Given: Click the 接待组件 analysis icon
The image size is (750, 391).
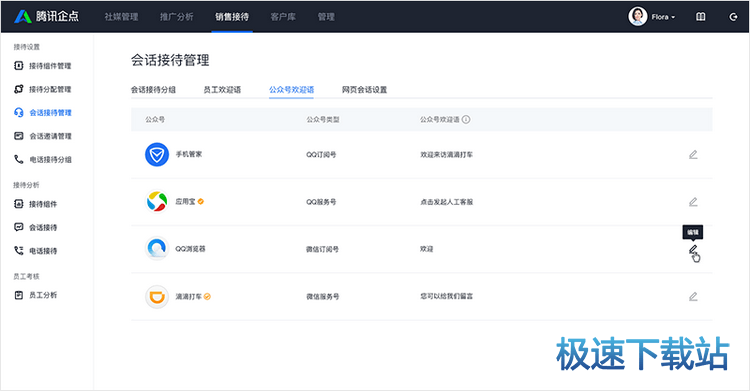Looking at the screenshot, I should point(19,204).
